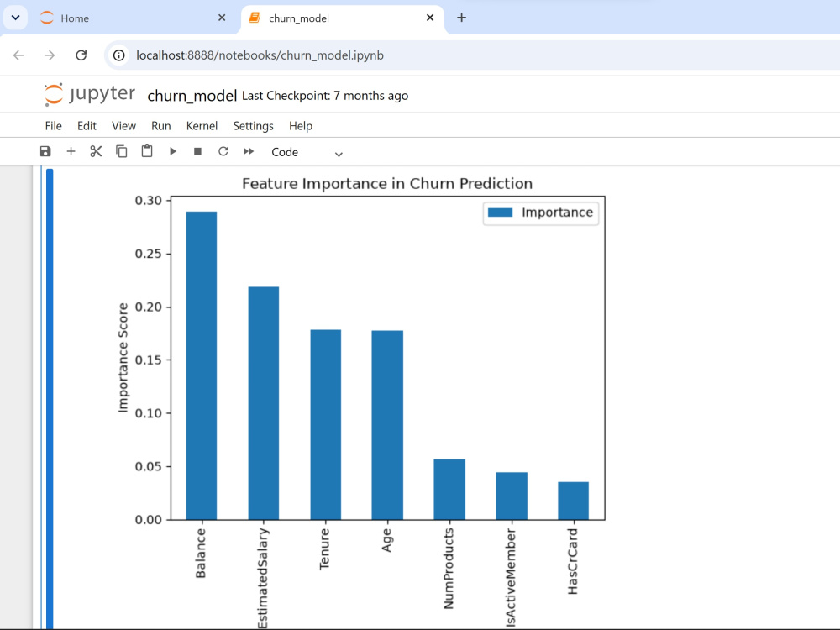Go forward in browser history

[50, 55]
